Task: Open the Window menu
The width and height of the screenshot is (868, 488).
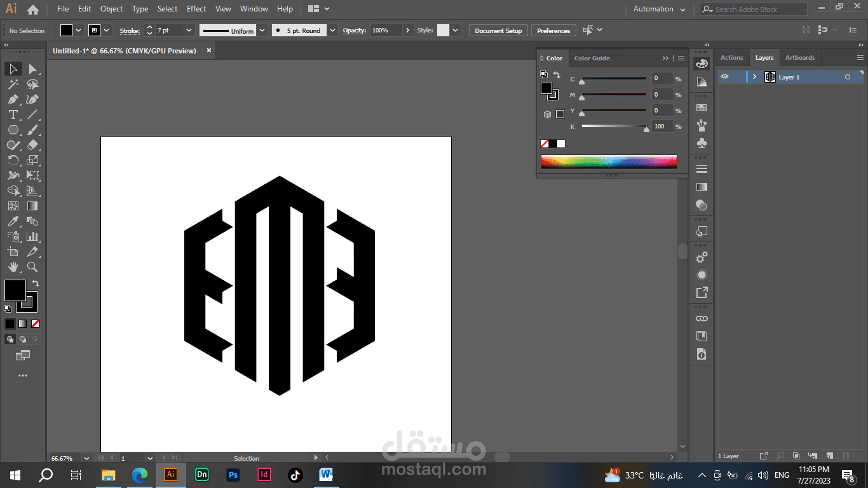Action: point(254,9)
